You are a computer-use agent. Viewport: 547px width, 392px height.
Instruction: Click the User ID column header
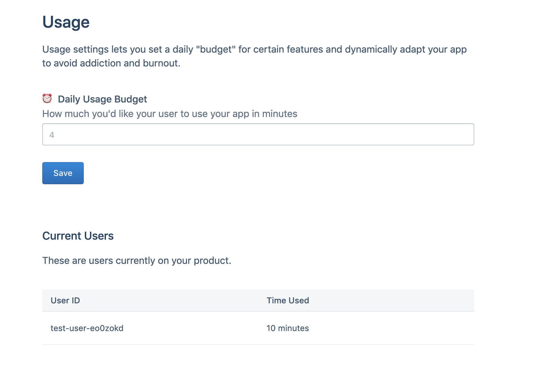(65, 301)
